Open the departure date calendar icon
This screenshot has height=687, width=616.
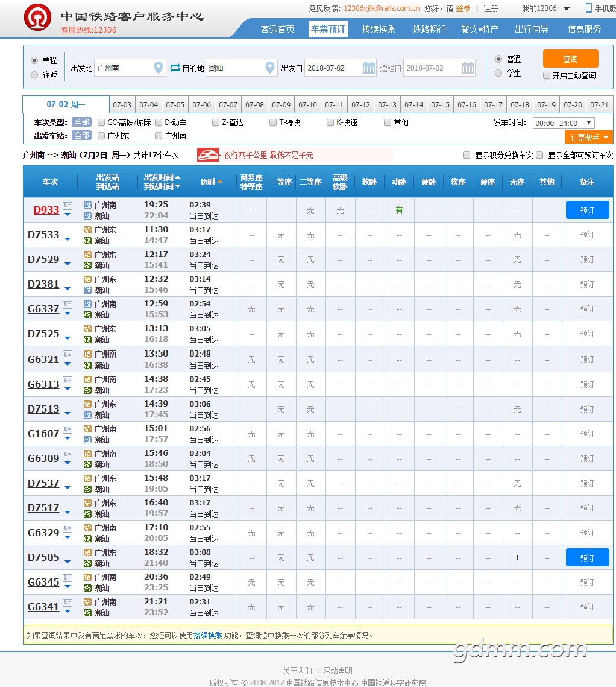click(369, 68)
